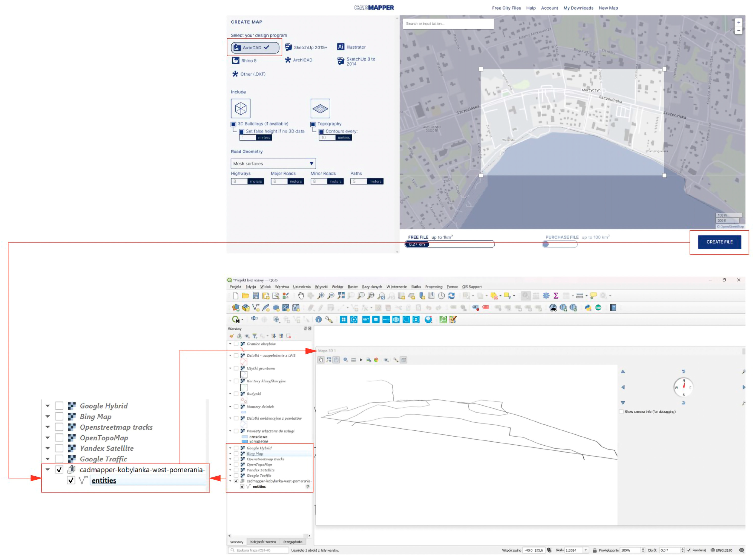Viewport: 756px width, 560px height.
Task: Click the Zoom In magnifier icon
Action: (x=321, y=296)
